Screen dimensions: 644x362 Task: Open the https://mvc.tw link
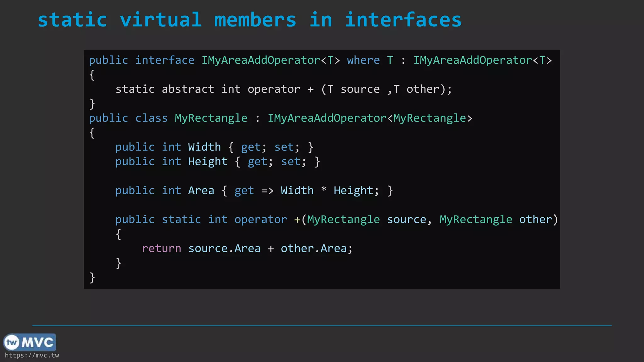coord(32,355)
